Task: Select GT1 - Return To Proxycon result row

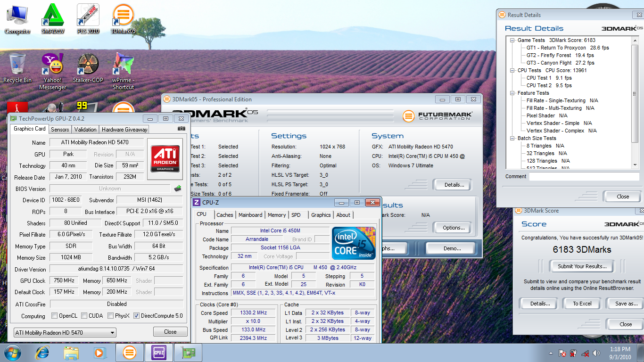Action: (568, 48)
